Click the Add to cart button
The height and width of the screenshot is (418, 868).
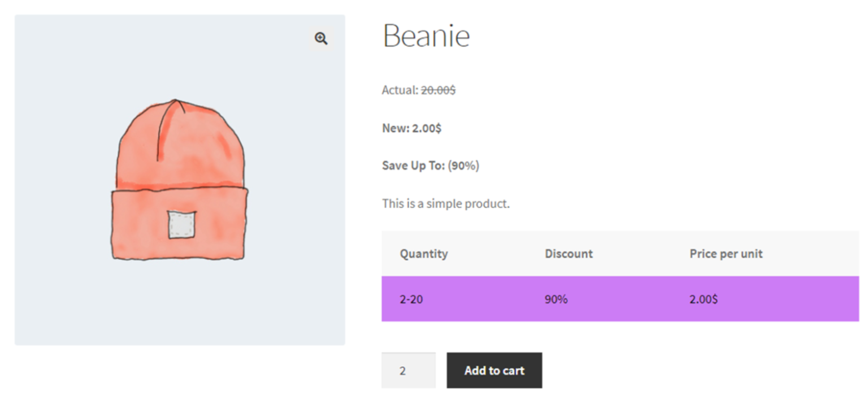click(494, 371)
